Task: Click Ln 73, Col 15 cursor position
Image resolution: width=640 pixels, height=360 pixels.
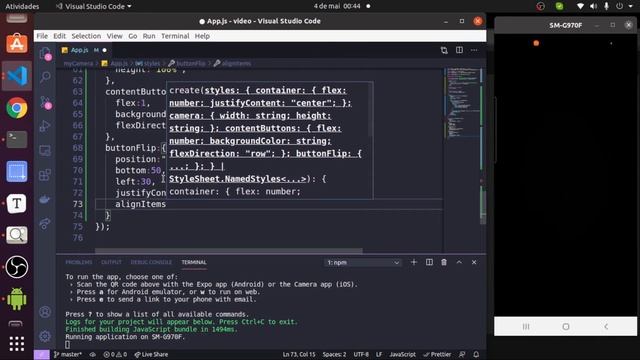Action: (x=299, y=354)
